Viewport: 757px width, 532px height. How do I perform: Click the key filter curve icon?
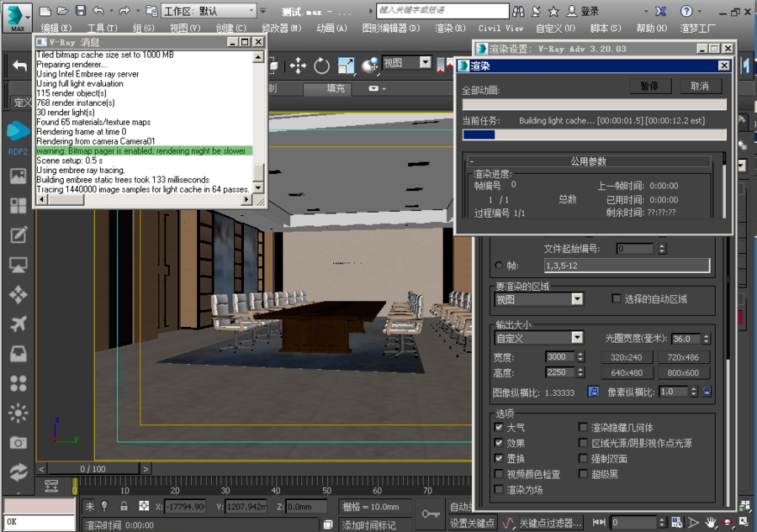coord(508,523)
